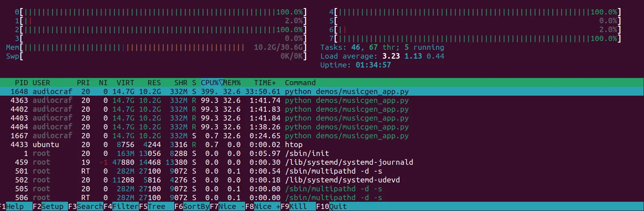The width and height of the screenshot is (644, 211).
Task: Select the htop process row
Action: [x=322, y=145]
